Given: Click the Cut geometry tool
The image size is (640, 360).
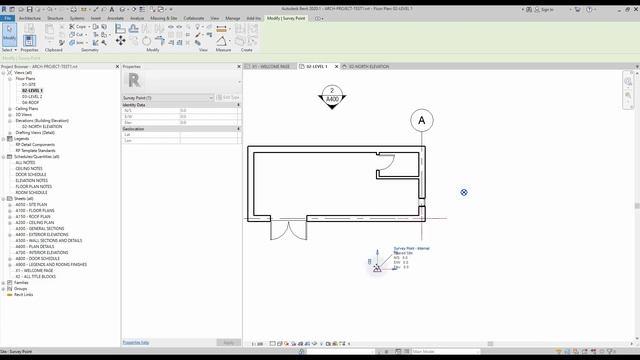Looking at the screenshot, I should [x=76, y=35].
